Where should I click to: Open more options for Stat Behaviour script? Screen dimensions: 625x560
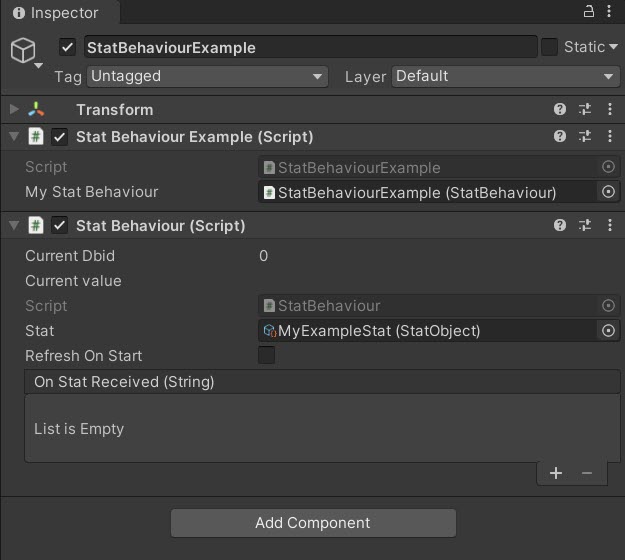coord(610,226)
